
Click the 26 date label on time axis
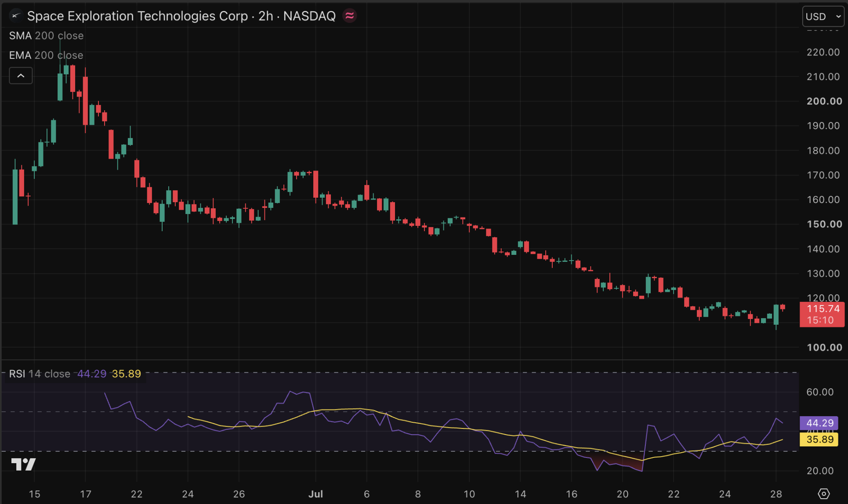pyautogui.click(x=239, y=494)
